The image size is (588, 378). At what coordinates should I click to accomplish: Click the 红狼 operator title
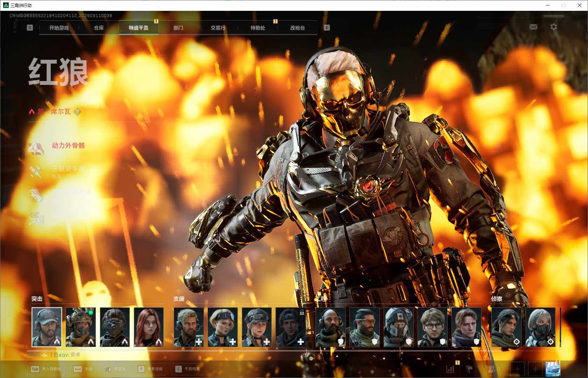point(58,72)
